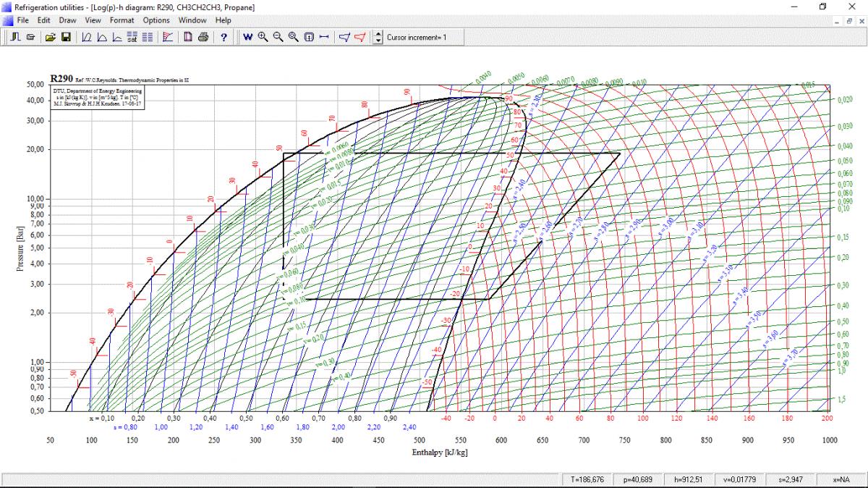Open the File menu
Screen dimensions: 868x488
(x=22, y=20)
